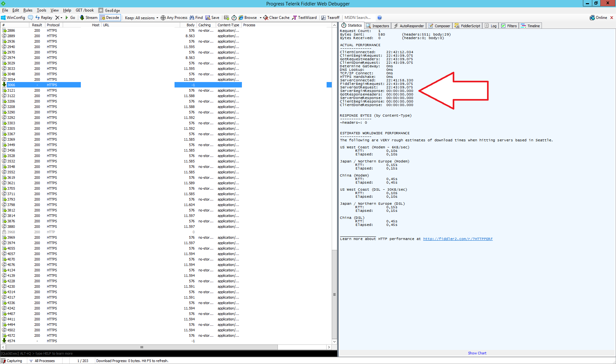Follow the fiddler2.com HTTP performance link
616x364 pixels.
[x=458, y=238]
